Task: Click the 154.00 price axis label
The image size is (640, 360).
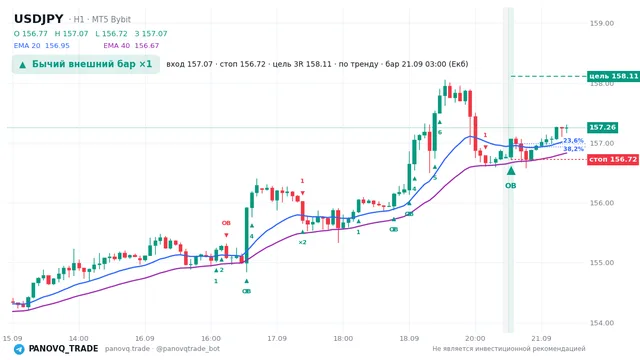Action: [602, 323]
